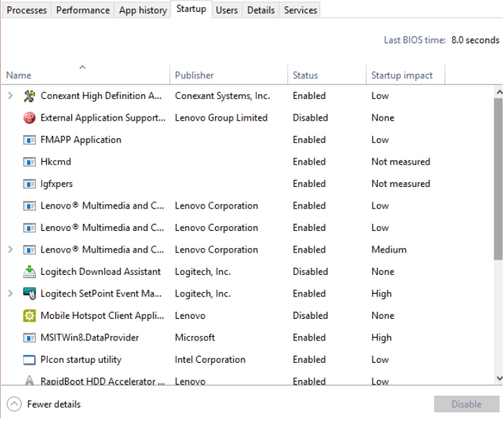This screenshot has width=504, height=422.
Task: Select External Application Support row name
Action: [x=103, y=118]
